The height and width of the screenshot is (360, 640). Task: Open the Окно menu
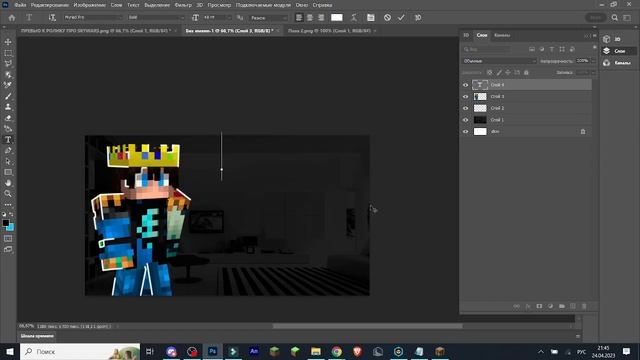302,5
